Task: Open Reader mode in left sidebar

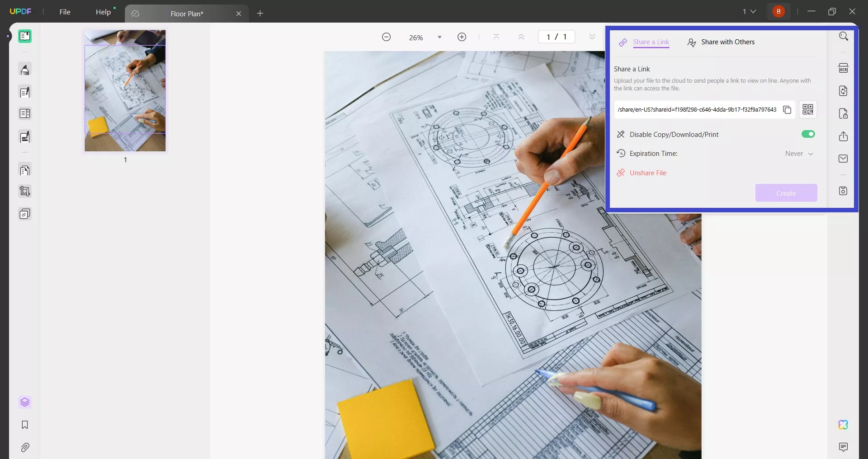Action: [x=25, y=36]
